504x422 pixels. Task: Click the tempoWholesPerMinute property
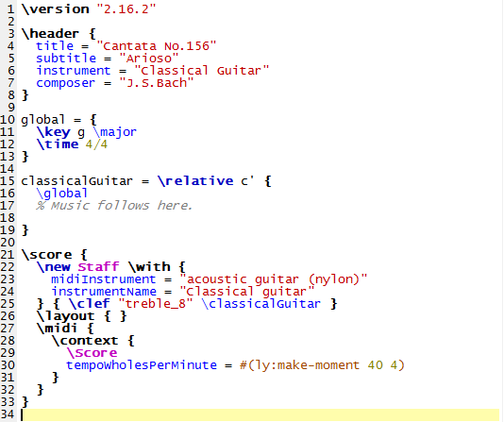142,365
